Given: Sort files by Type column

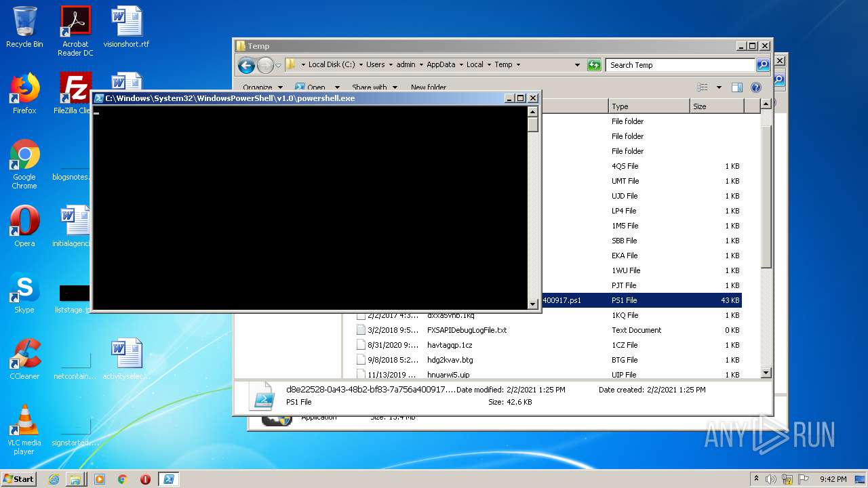Looking at the screenshot, I should 648,106.
